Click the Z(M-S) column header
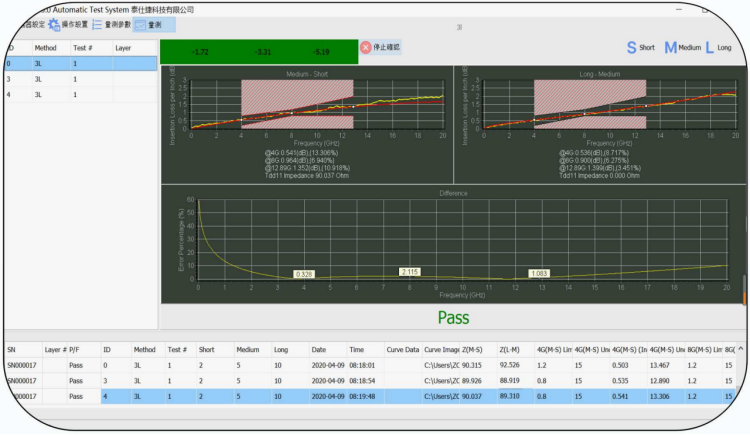 point(472,350)
